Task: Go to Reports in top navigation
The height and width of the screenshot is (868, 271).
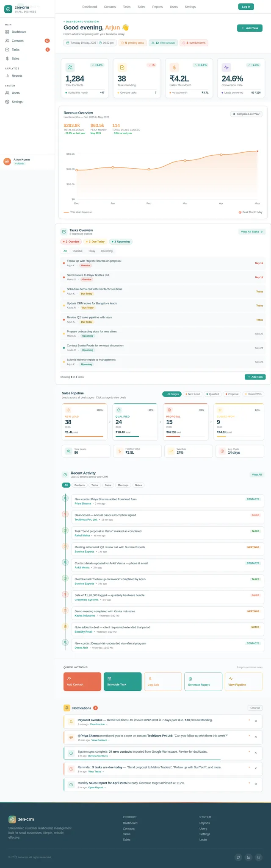Action: coord(158,7)
